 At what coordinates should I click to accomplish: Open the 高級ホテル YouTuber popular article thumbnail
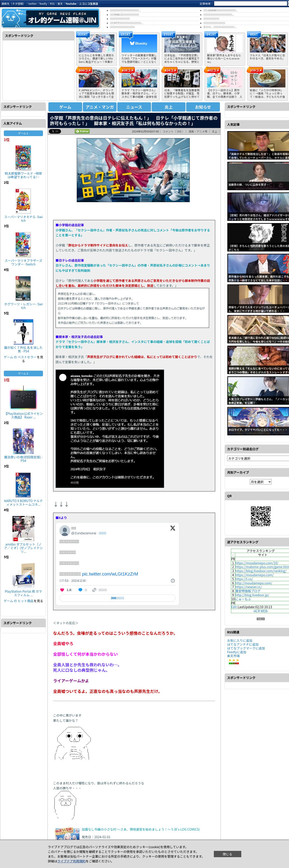[x=258, y=146]
